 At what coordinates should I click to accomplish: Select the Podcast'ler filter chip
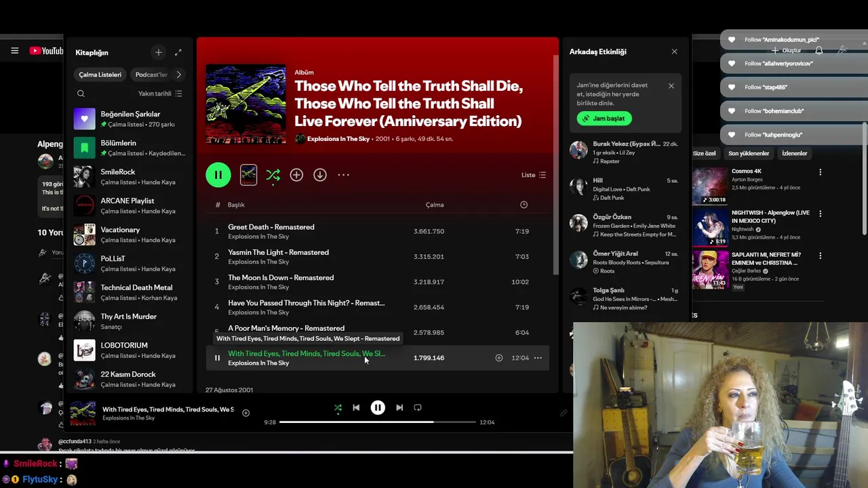click(x=151, y=75)
